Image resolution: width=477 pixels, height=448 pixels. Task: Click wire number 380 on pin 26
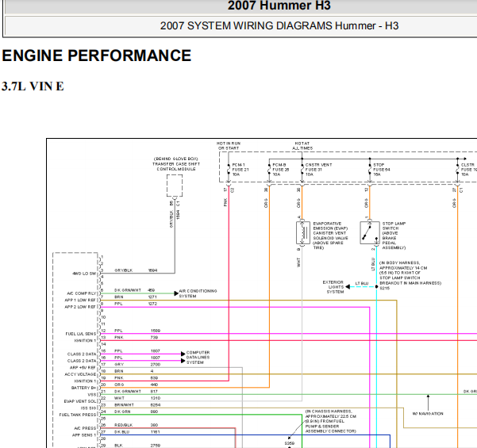[154, 425]
